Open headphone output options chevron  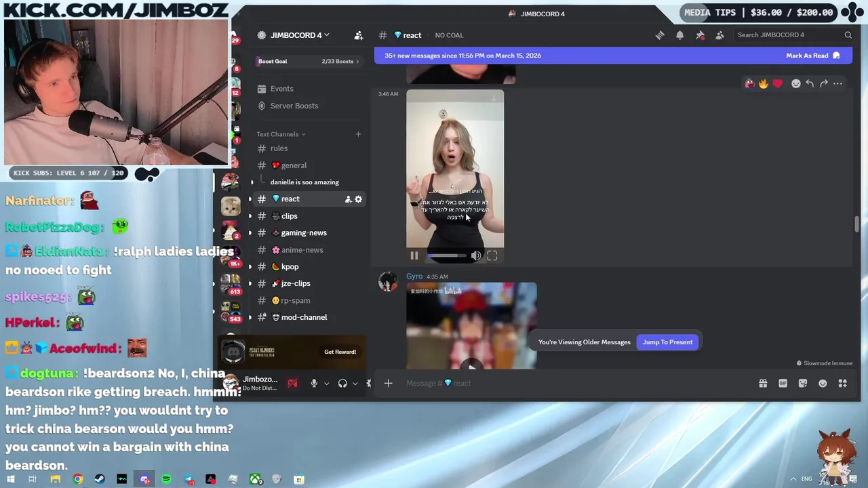pyautogui.click(x=355, y=384)
